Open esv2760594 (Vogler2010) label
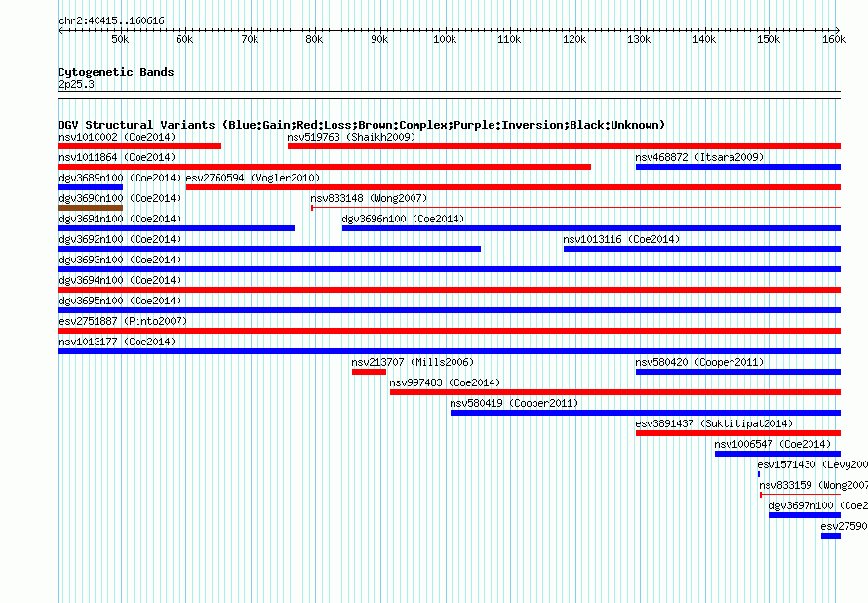868x603 pixels. click(253, 178)
